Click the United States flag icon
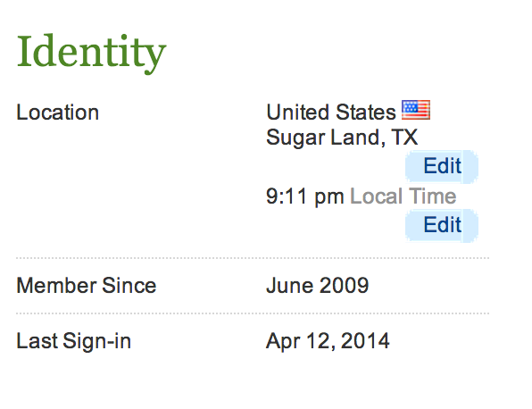Screen dimensions: 532x409 (x=416, y=110)
